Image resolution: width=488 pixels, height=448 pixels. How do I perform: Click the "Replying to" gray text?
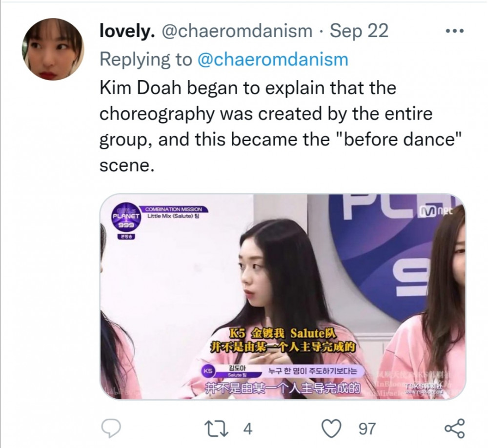point(145,59)
